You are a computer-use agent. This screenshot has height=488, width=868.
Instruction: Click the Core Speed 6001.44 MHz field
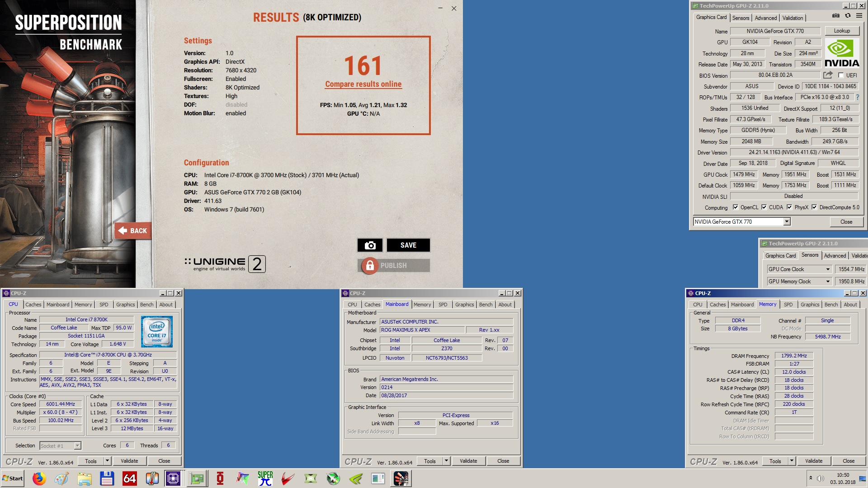pos(61,404)
